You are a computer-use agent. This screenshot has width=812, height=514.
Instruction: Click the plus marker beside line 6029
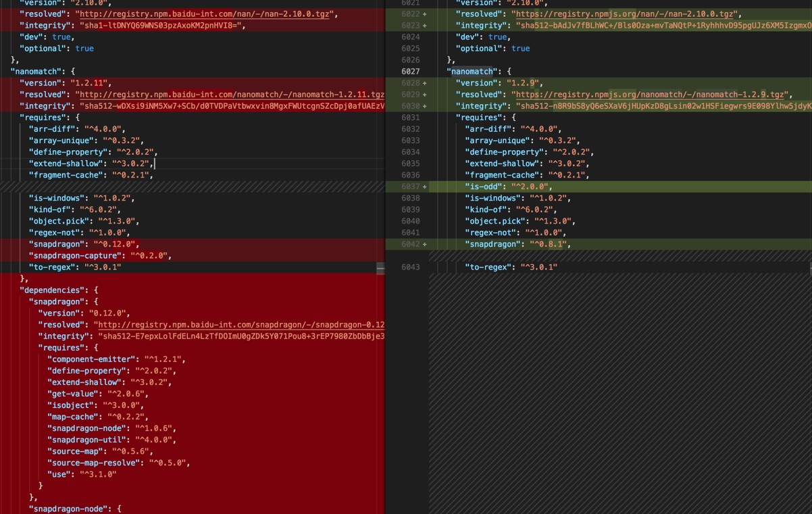click(424, 95)
